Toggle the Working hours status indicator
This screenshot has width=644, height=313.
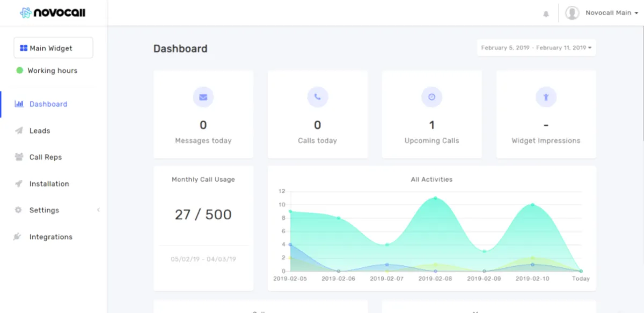[x=20, y=70]
